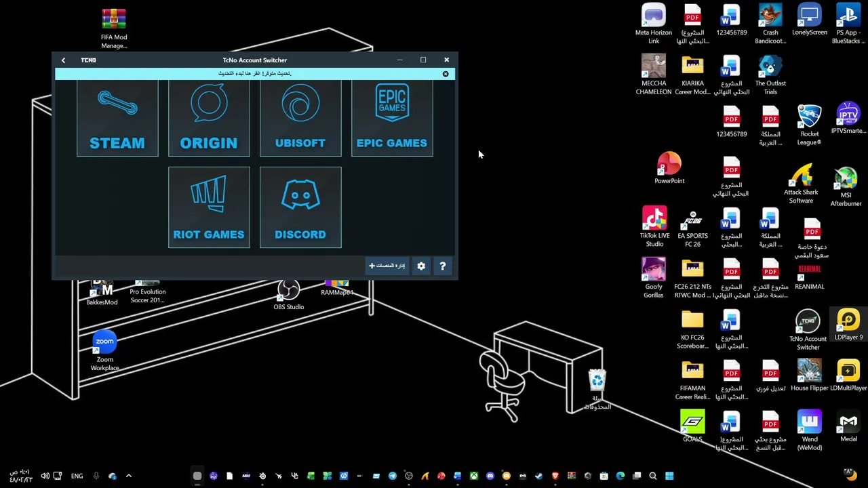This screenshot has height=488, width=868.
Task: Pick the Discord platform tile
Action: tap(300, 207)
